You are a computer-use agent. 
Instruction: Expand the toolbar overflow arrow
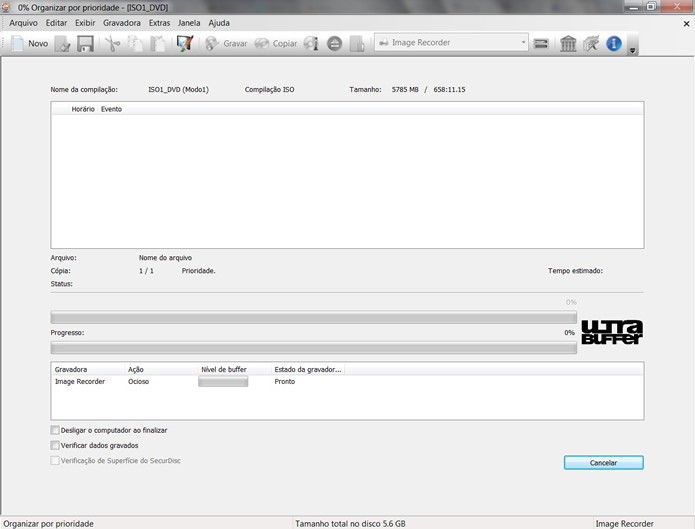(x=633, y=50)
